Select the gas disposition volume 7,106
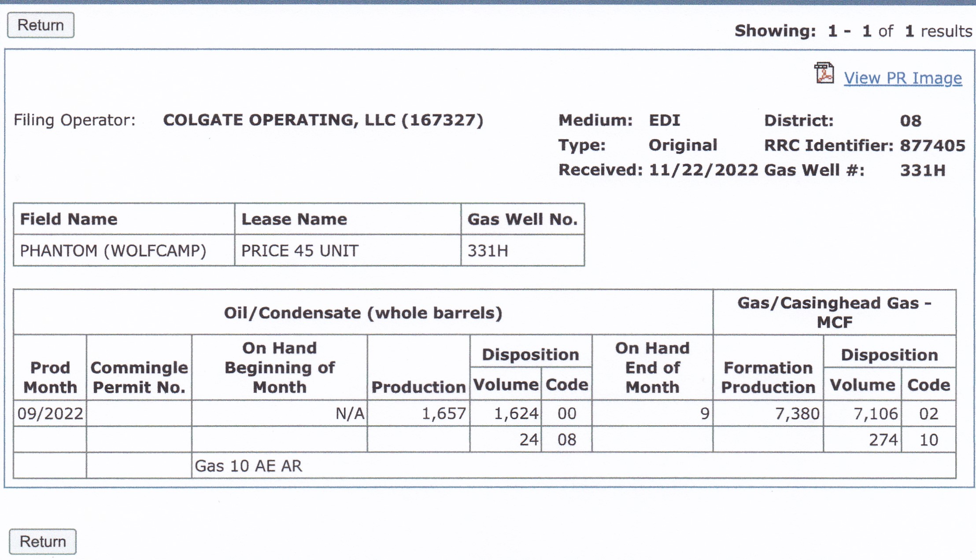The image size is (976, 560). [x=875, y=413]
